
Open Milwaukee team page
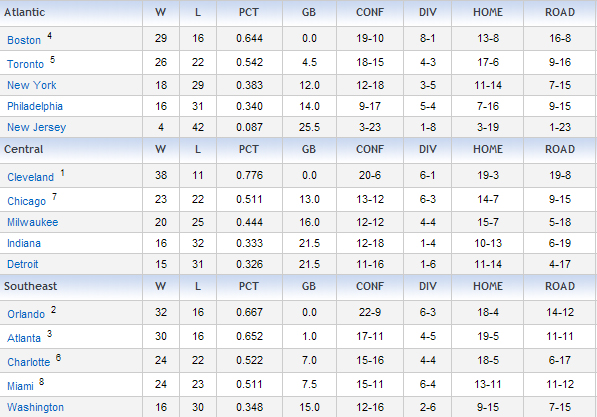click(x=33, y=222)
